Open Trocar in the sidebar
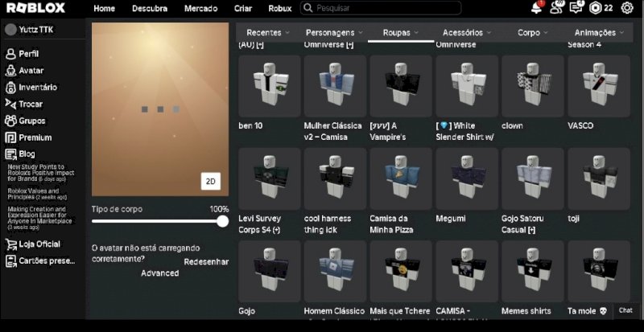The image size is (644, 332). (31, 104)
